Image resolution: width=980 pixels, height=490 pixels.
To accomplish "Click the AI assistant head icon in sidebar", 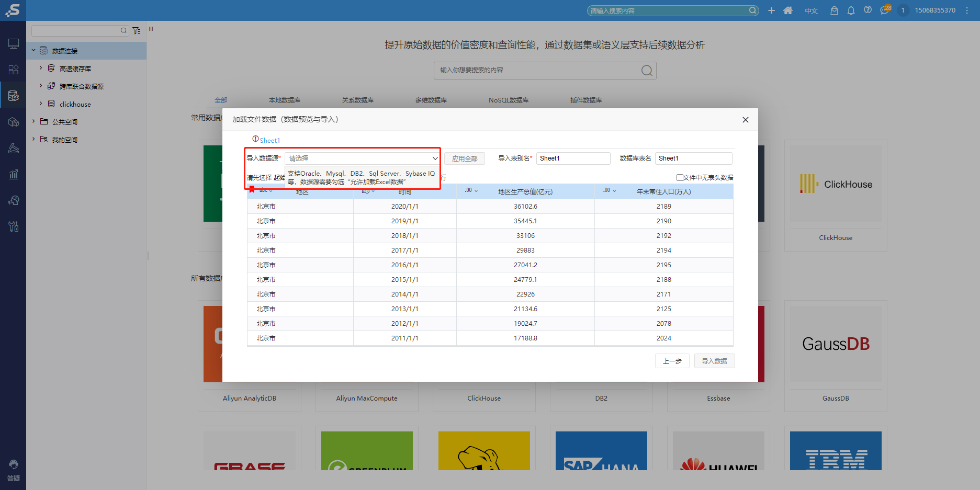I will (13, 200).
